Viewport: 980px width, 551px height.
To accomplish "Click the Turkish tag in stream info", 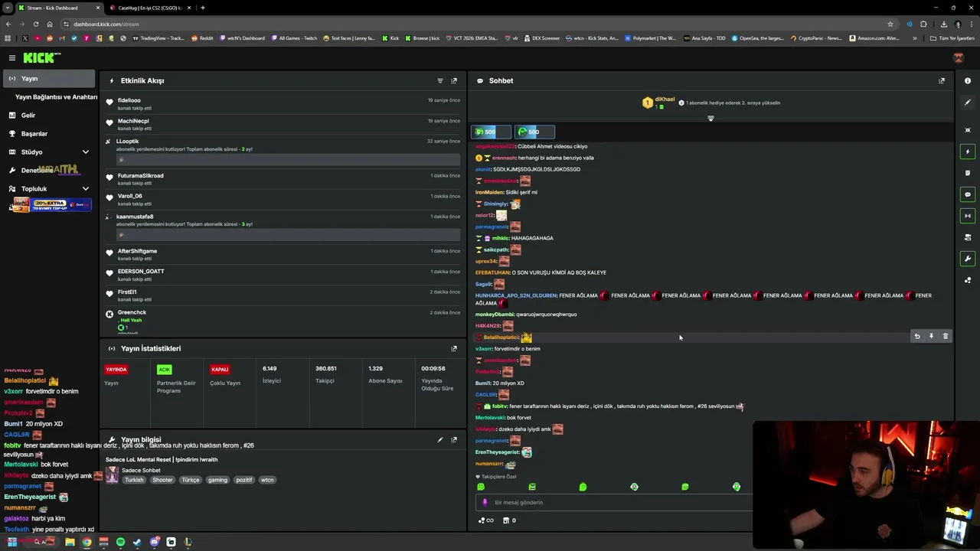I will pyautogui.click(x=134, y=480).
